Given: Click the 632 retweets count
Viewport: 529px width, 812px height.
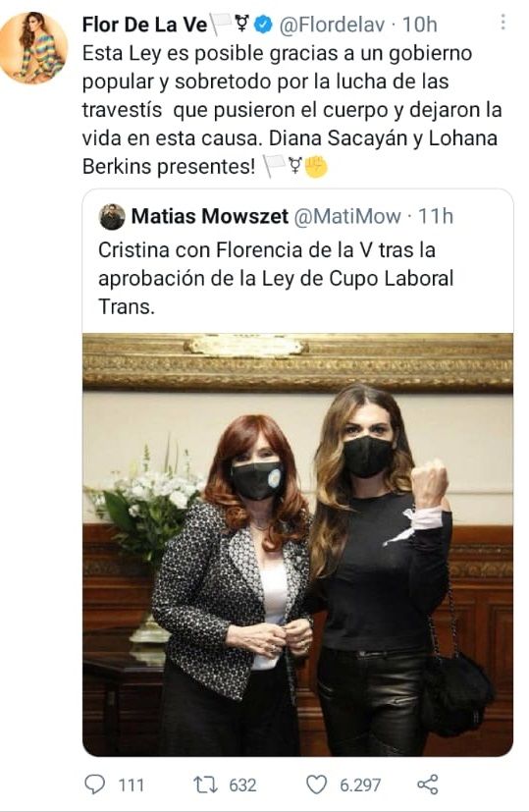Looking at the screenshot, I should 242,785.
